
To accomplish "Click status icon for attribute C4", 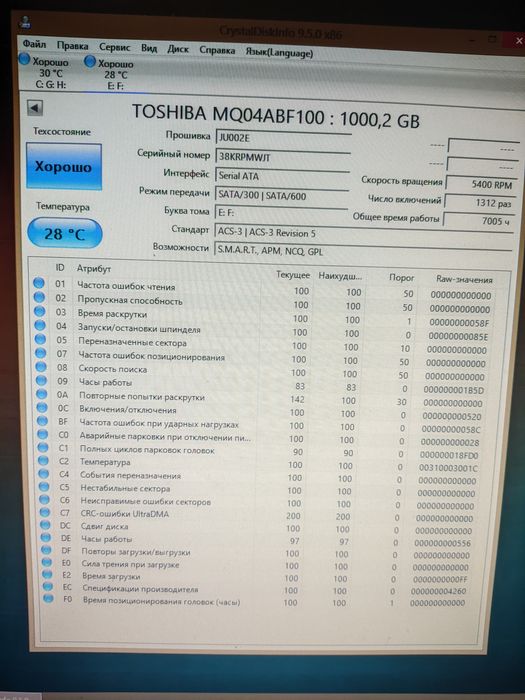I will point(44,473).
